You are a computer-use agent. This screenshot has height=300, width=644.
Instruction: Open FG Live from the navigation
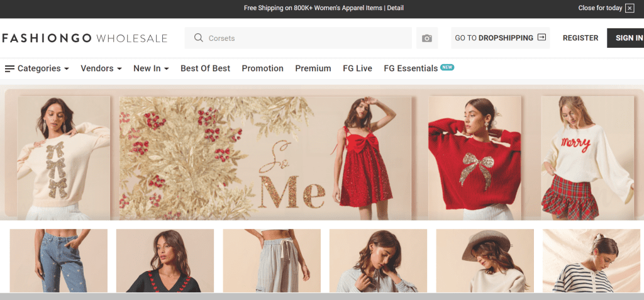coord(357,69)
